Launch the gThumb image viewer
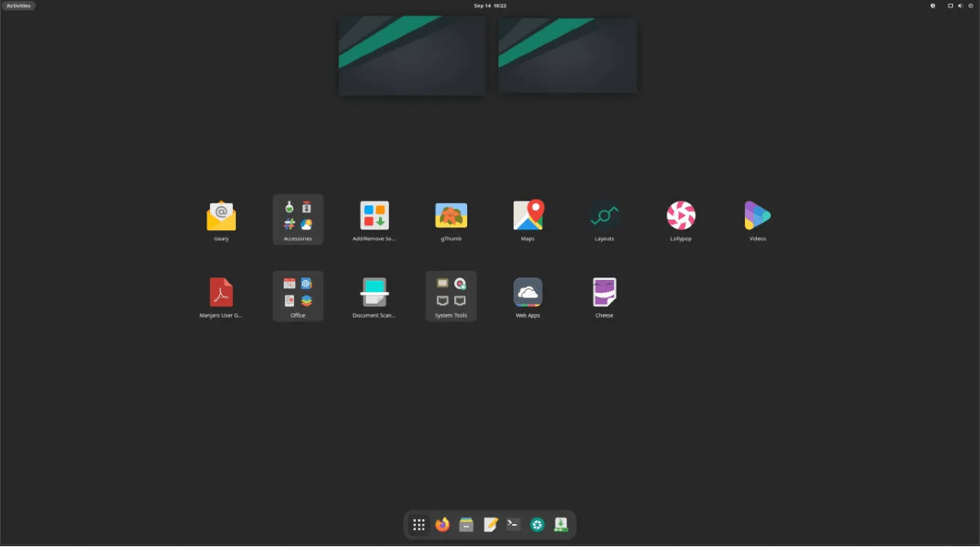Viewport: 980px width, 547px height. coord(451,216)
